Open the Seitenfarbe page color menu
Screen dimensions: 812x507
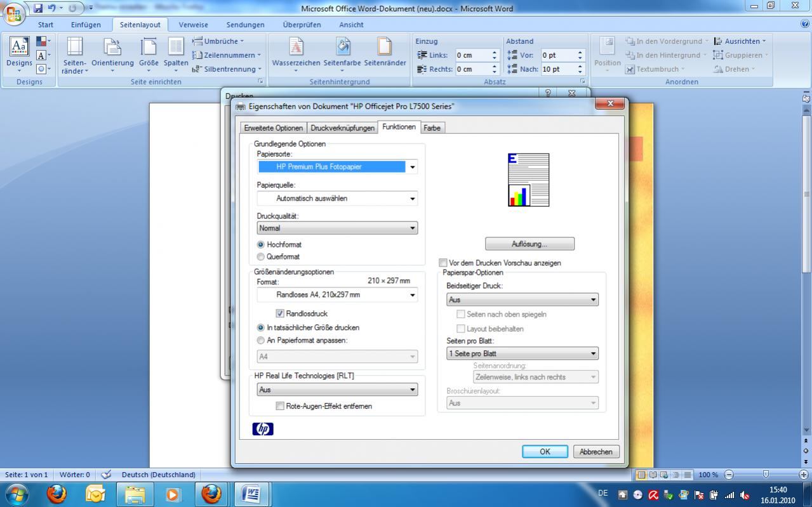point(342,55)
